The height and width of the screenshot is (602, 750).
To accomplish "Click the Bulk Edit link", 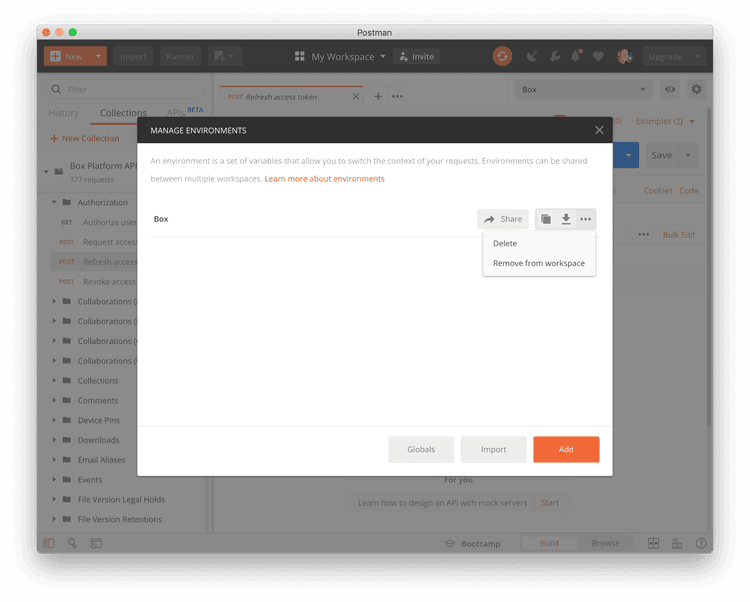I will 679,235.
